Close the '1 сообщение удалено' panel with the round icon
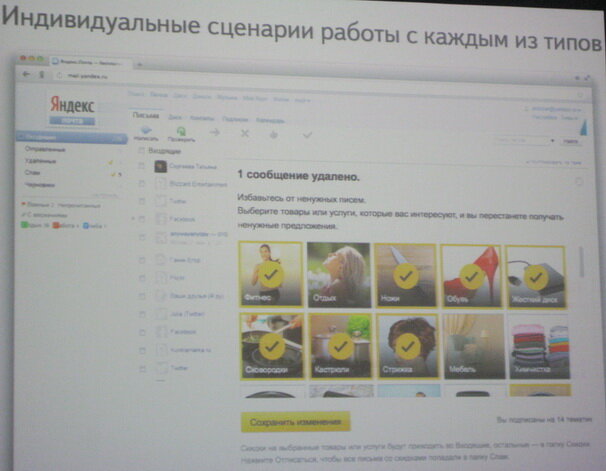606x471 pixels. coord(579,181)
